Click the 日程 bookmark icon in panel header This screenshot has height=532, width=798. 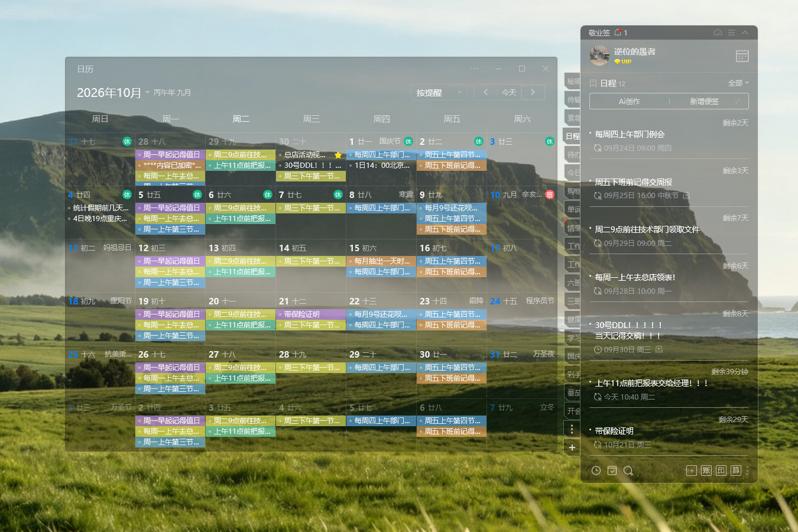click(x=593, y=83)
